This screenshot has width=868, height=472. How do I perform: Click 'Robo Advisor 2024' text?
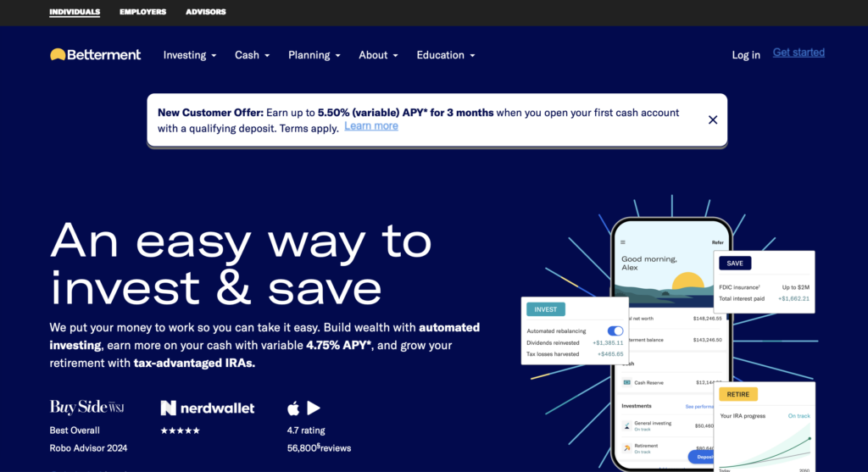pyautogui.click(x=88, y=448)
